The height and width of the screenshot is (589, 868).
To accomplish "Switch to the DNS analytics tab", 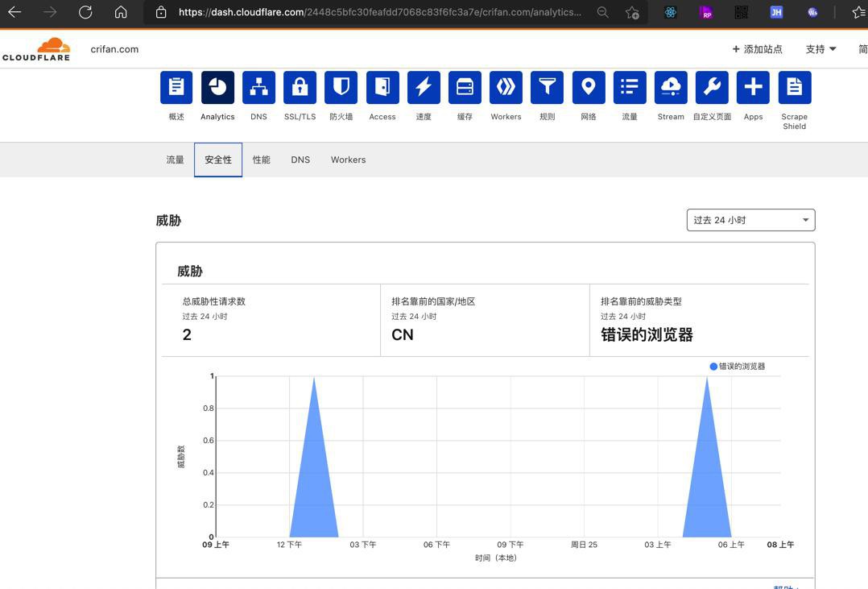I will click(300, 160).
